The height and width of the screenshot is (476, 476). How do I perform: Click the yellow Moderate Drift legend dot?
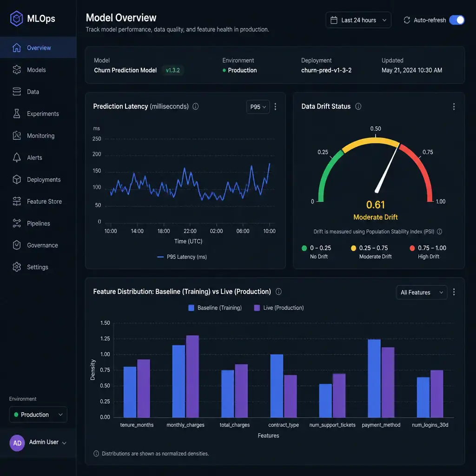tap(353, 248)
